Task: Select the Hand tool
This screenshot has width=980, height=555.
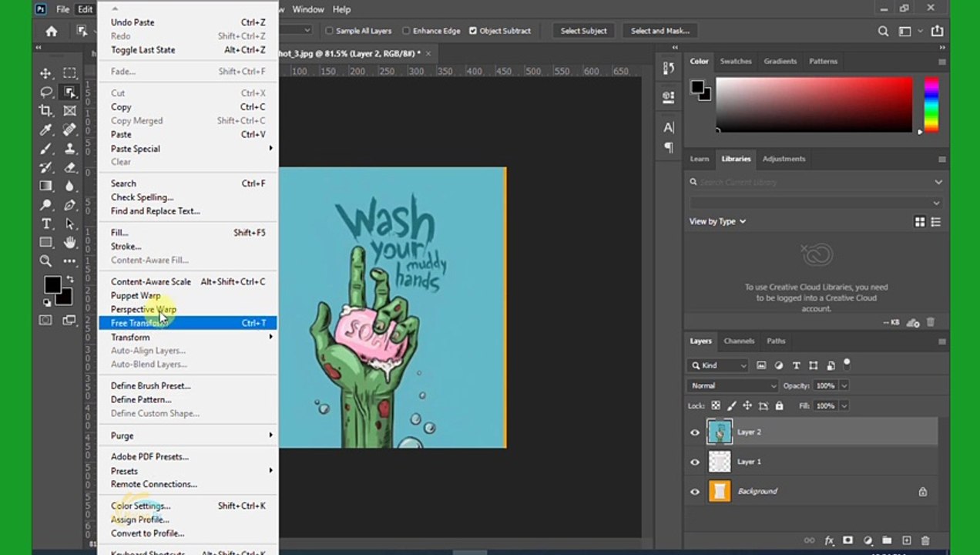Action: [x=69, y=242]
